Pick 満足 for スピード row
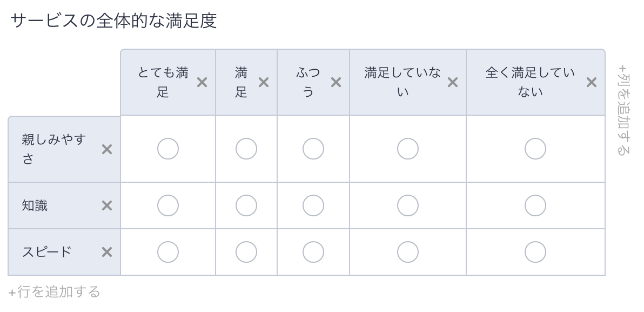 click(x=246, y=252)
